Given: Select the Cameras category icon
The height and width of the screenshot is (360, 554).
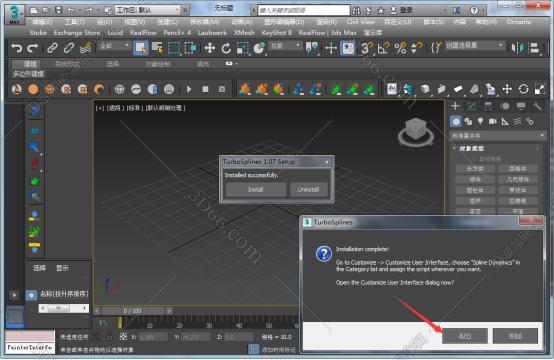Looking at the screenshot, I should coord(493,122).
